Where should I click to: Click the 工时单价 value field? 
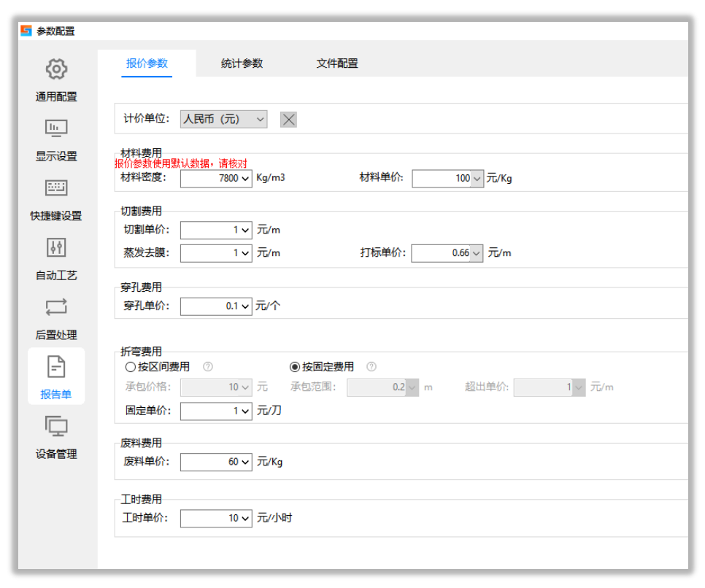click(216, 518)
